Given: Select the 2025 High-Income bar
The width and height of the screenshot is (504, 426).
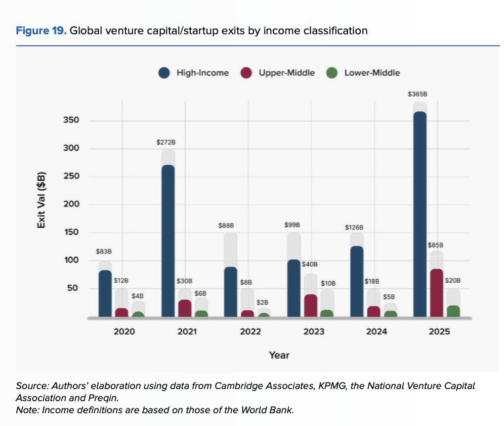Looking at the screenshot, I should pyautogui.click(x=420, y=214).
